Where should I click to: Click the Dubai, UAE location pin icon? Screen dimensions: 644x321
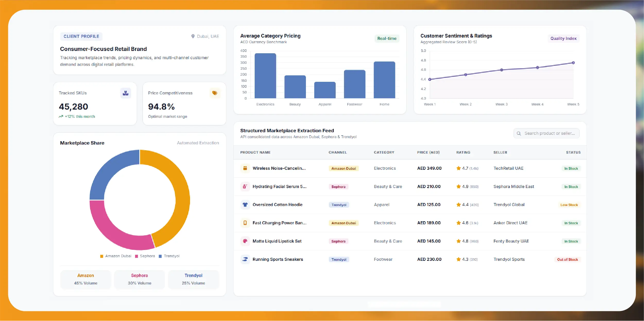point(193,36)
